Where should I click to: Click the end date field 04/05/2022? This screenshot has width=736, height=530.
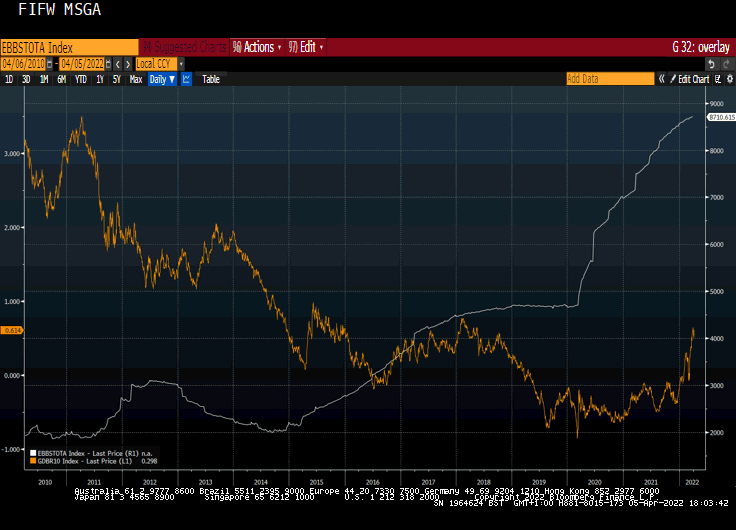(82, 64)
